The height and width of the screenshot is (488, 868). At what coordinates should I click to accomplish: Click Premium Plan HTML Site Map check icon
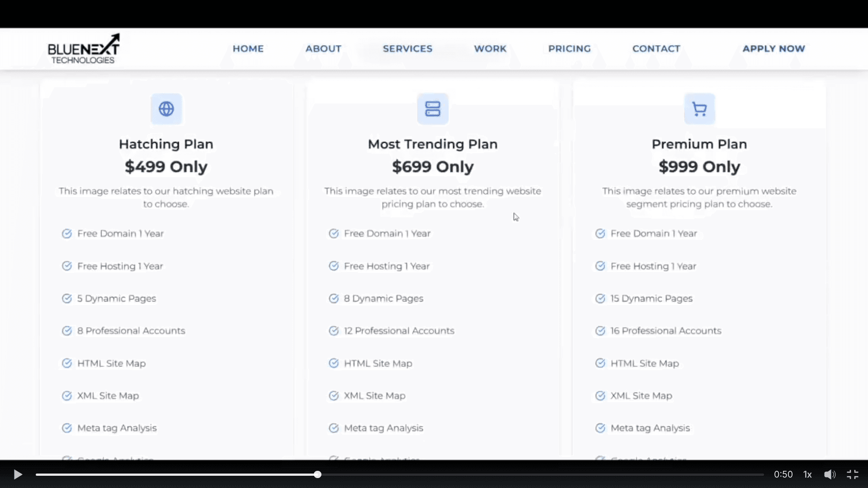coord(600,363)
